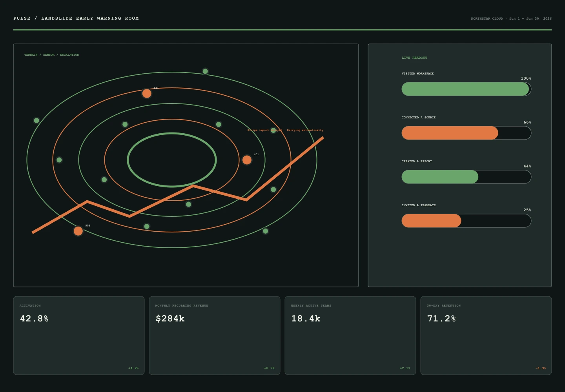The height and width of the screenshot is (392, 565).
Task: Click the Created a Report progress bar
Action: point(466,177)
